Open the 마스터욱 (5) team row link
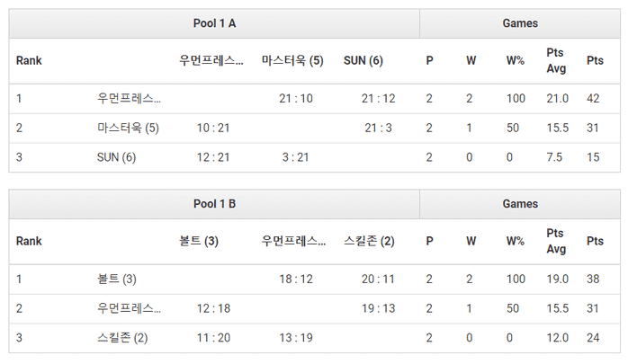 click(128, 128)
